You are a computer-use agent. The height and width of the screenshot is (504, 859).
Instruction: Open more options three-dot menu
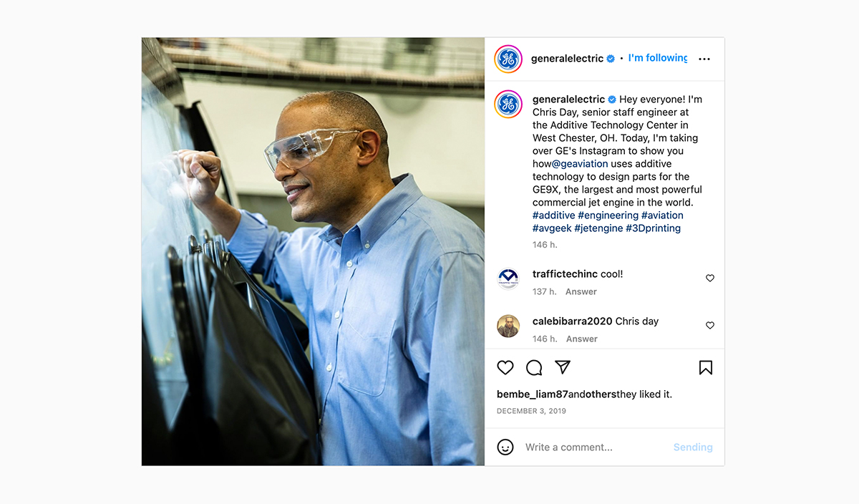coord(704,59)
